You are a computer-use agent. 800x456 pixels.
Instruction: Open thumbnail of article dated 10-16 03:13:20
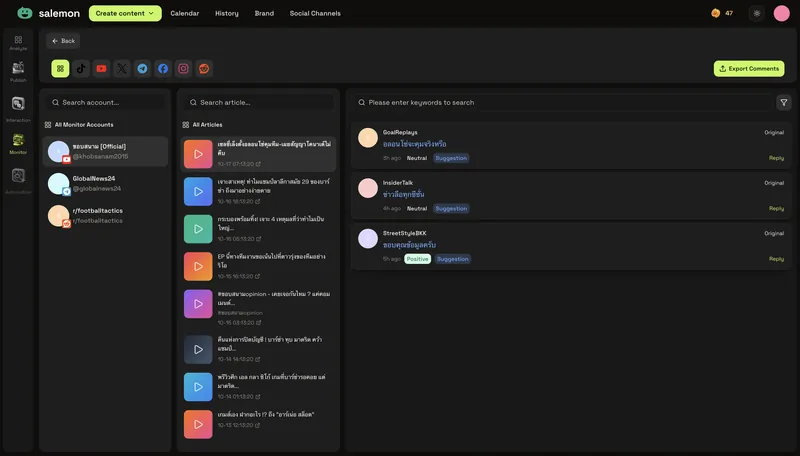pos(198,304)
